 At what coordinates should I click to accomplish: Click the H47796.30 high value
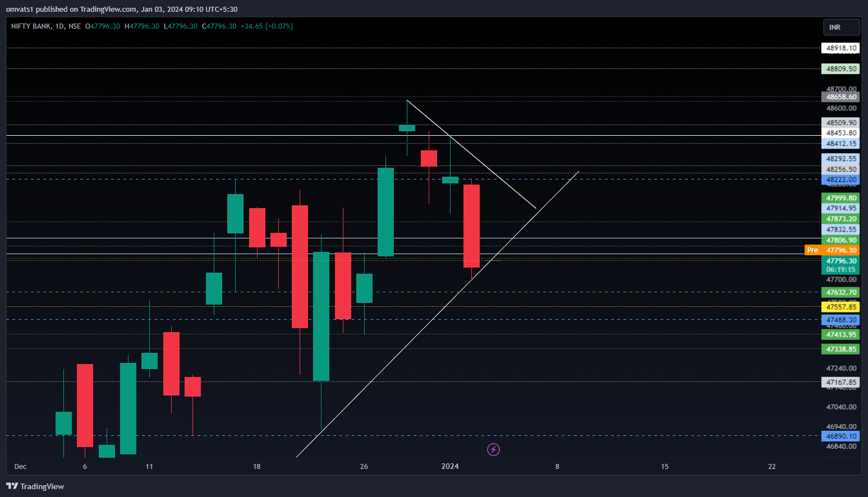pyautogui.click(x=142, y=26)
